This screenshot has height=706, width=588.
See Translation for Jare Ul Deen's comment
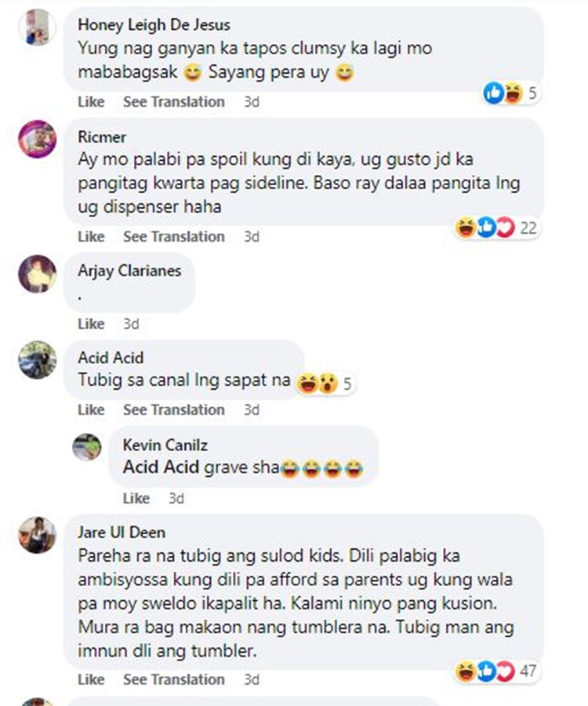point(173,679)
